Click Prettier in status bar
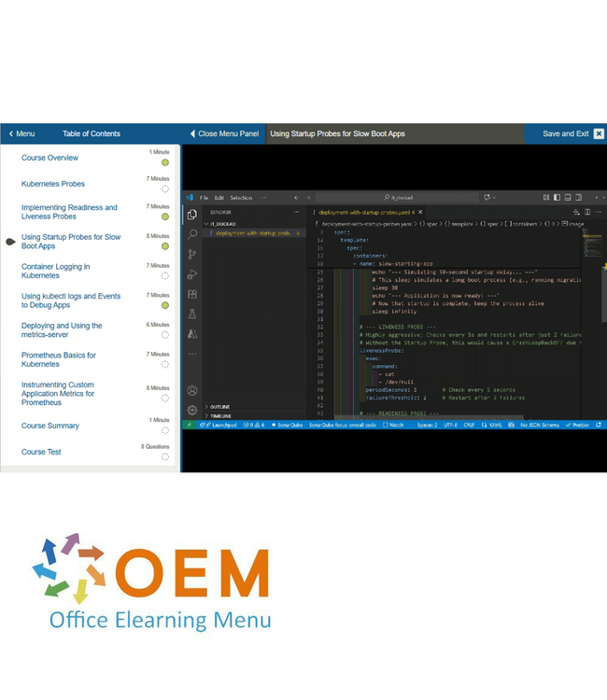Screen dimensions: 607x700 pyautogui.click(x=577, y=425)
